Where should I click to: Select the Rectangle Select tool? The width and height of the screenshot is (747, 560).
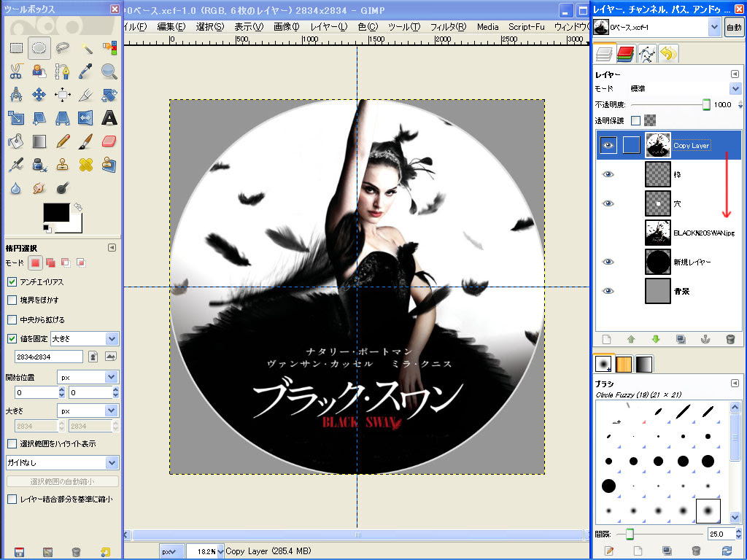coord(16,47)
